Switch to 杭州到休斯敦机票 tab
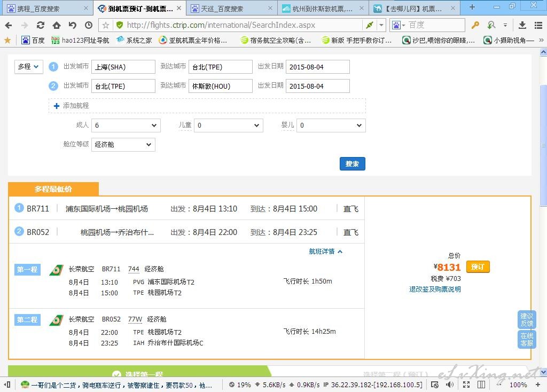Image resolution: width=547 pixels, height=392 pixels. [322, 9]
